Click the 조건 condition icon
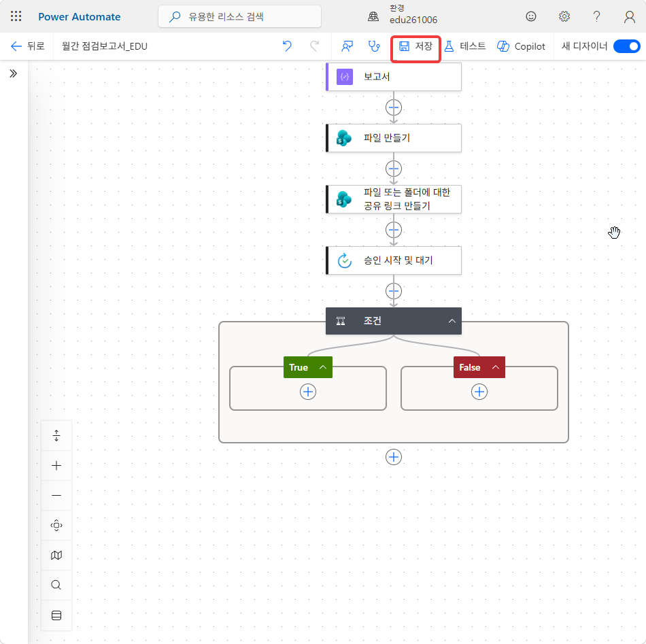This screenshot has width=646, height=644. pos(341,321)
